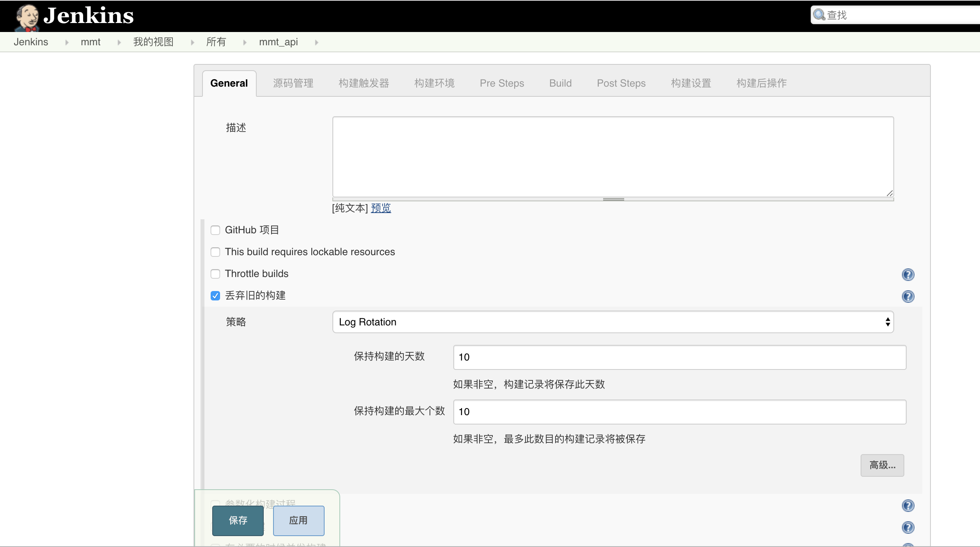Expand breadcrumb arrow after Jenkins

point(67,42)
